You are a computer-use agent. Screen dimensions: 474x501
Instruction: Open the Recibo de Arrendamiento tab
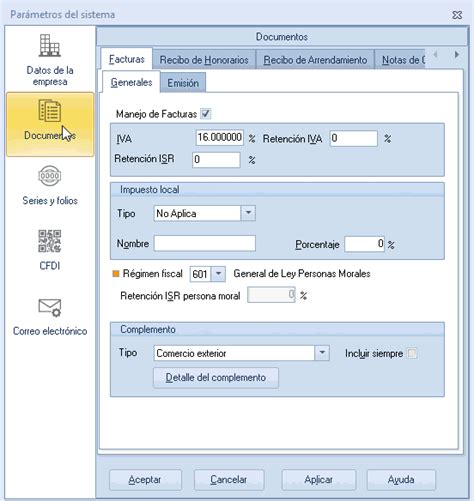coord(315,60)
